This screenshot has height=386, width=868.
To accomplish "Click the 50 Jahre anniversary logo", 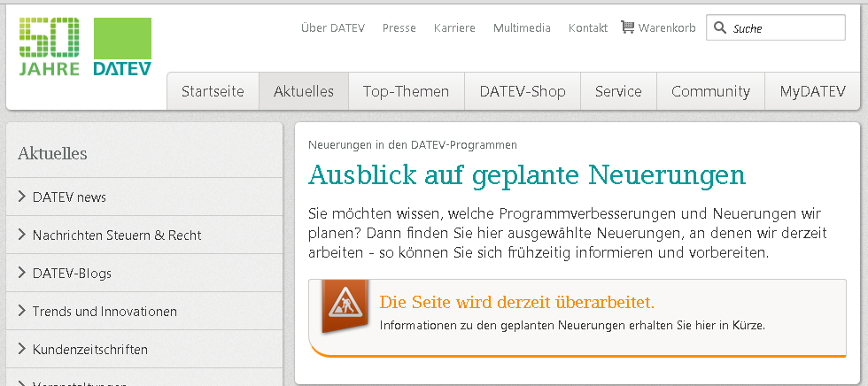I will click(50, 46).
